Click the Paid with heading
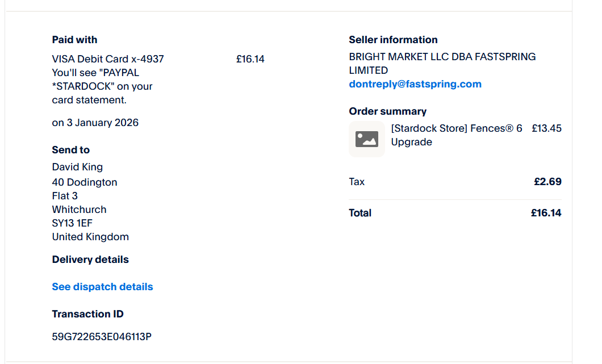The image size is (602, 364). [x=74, y=40]
